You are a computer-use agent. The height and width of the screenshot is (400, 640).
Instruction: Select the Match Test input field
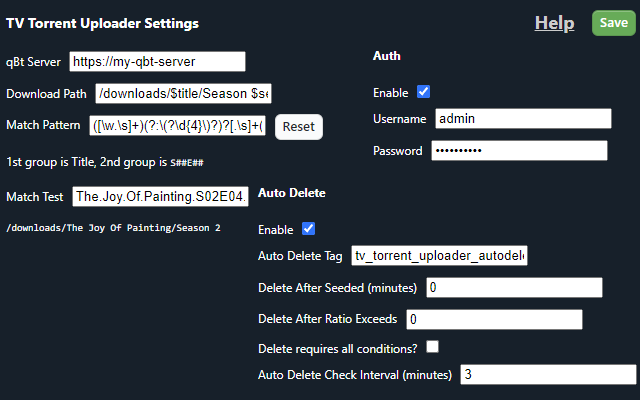[x=161, y=197]
